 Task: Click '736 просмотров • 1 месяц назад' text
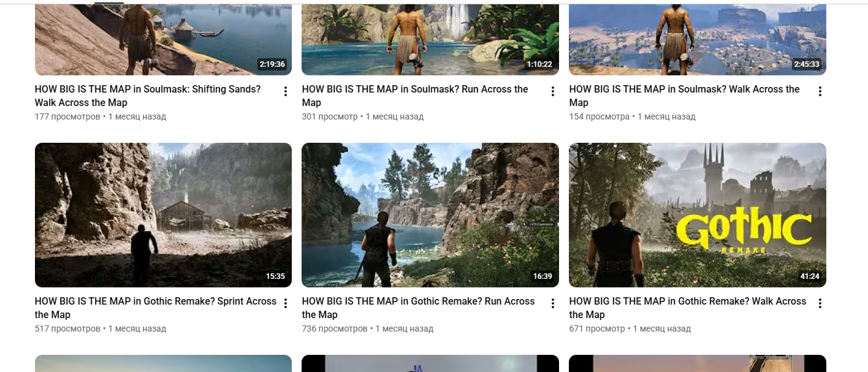(368, 328)
